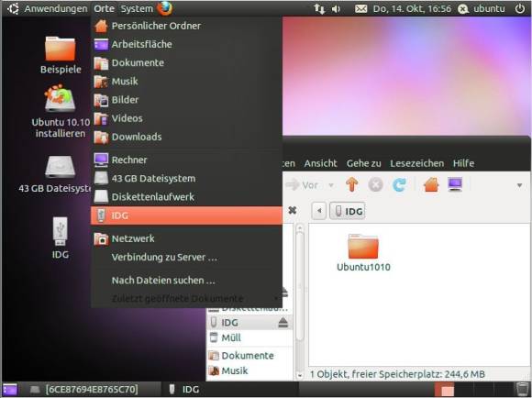This screenshot has width=532, height=398.
Task: Open the Gehe zu menu
Action: click(x=364, y=163)
